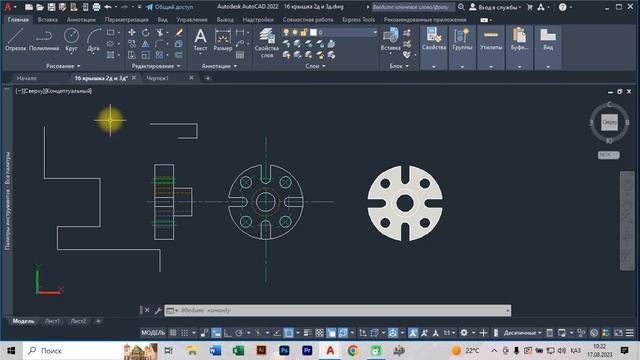Click the Table icon in Аннотации panel

[x=240, y=55]
